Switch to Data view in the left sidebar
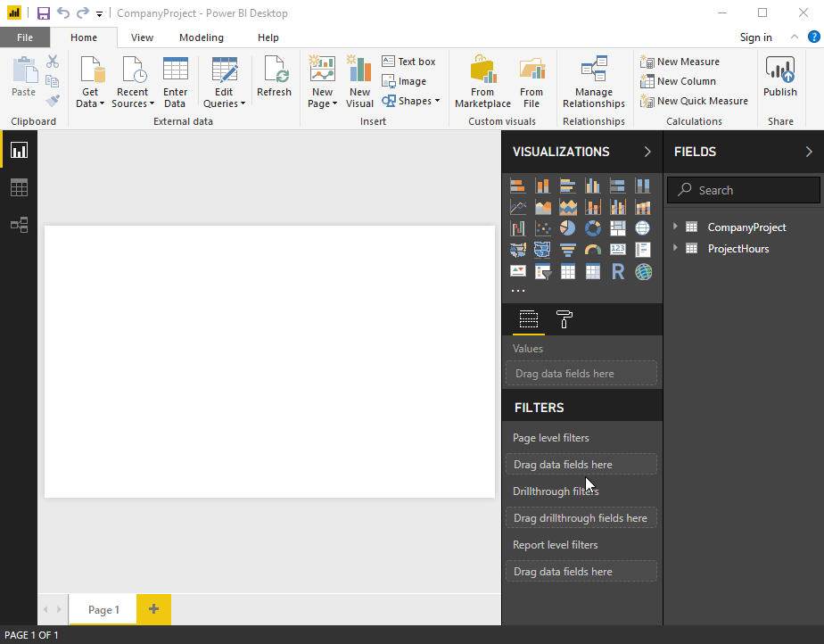The image size is (824, 644). coord(19,187)
